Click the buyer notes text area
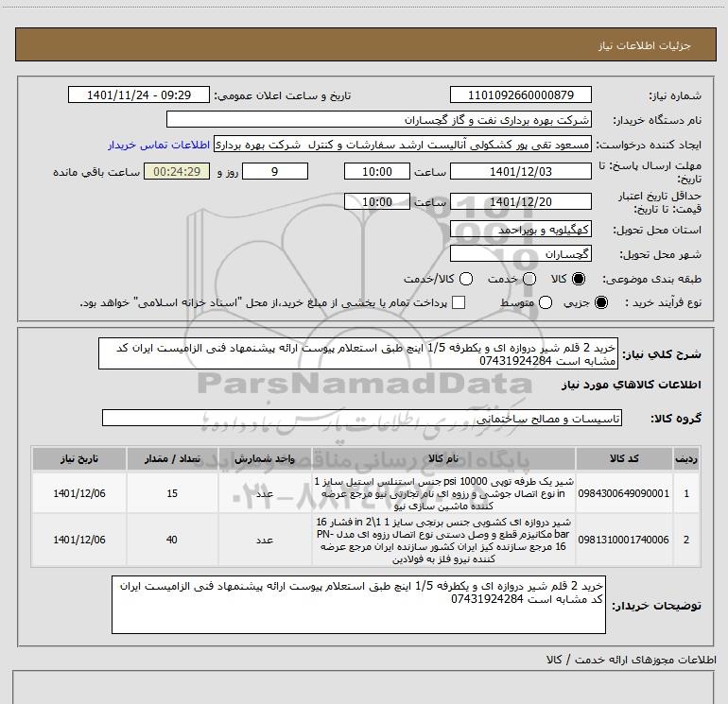 [x=358, y=605]
